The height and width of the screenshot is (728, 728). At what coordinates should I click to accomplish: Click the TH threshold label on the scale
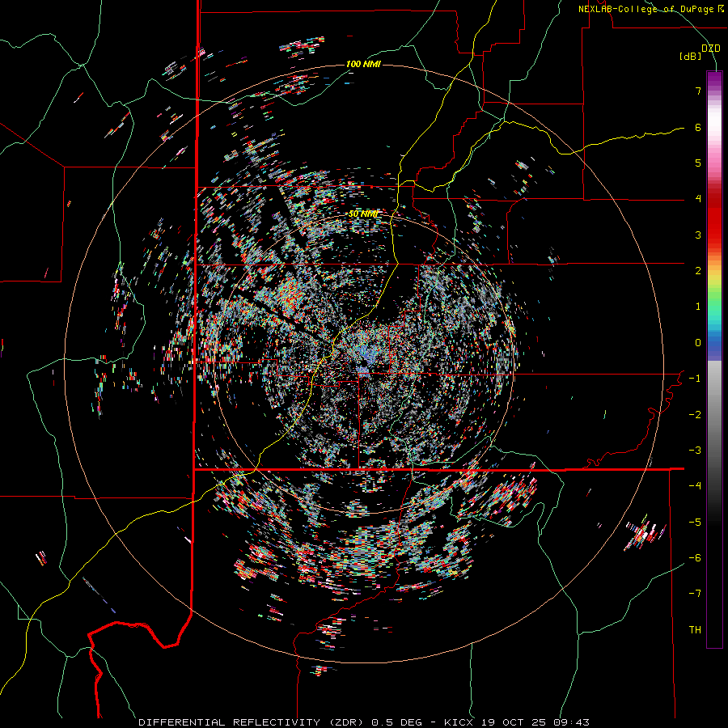(x=695, y=630)
